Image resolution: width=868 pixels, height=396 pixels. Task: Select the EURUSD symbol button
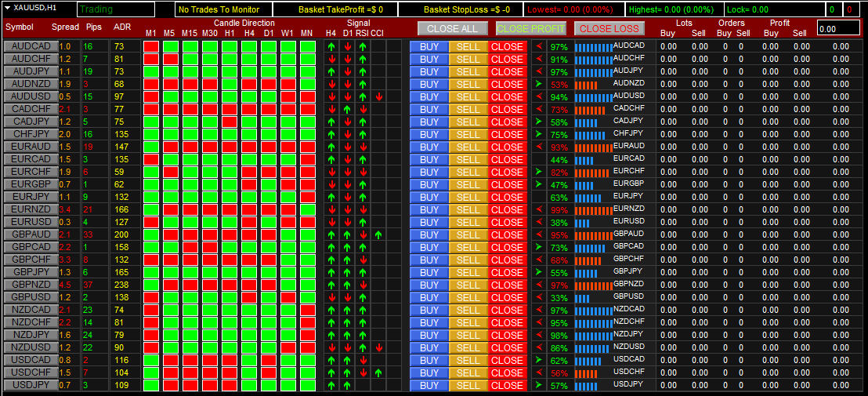[x=31, y=222]
